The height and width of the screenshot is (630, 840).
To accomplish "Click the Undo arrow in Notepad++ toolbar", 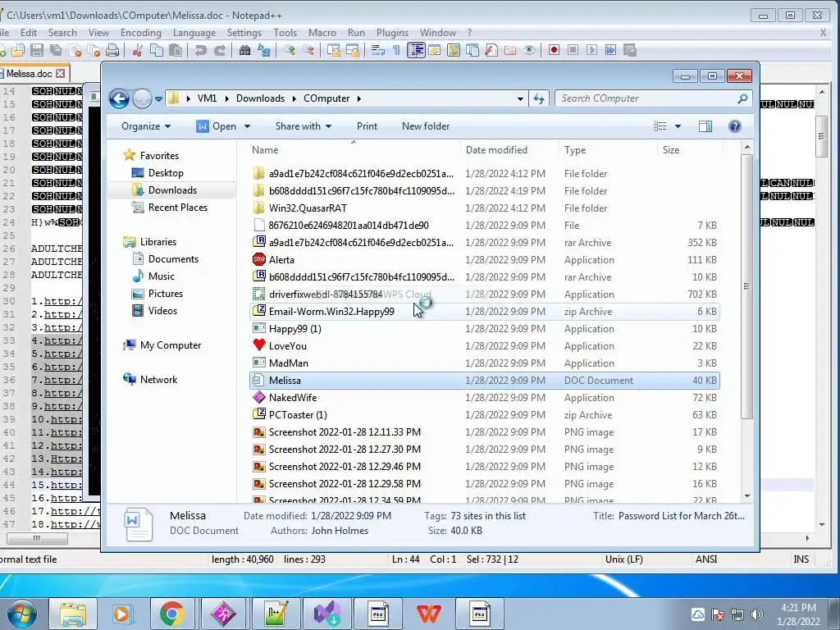I will 201,50.
